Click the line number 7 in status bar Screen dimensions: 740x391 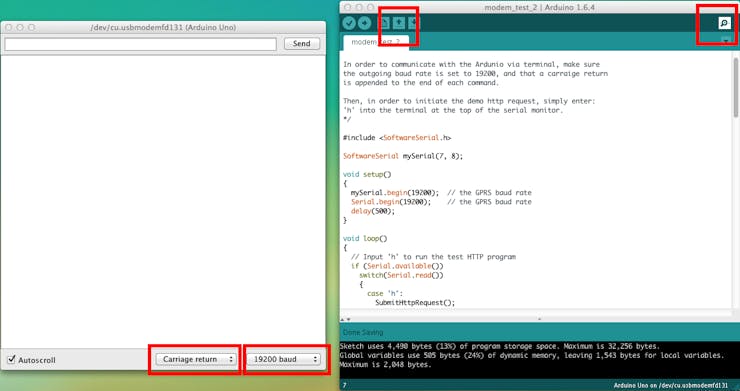point(345,385)
